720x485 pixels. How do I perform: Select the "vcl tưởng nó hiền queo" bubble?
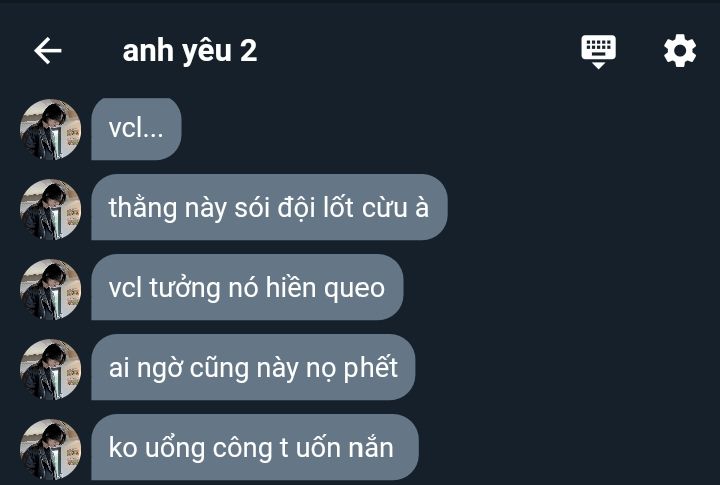[x=247, y=287]
